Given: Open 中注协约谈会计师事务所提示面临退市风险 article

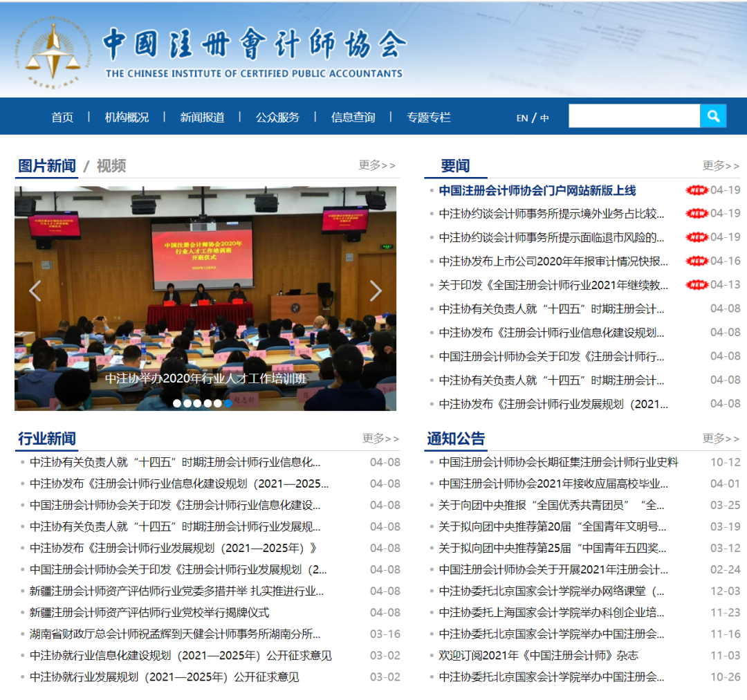Looking at the screenshot, I should tap(551, 237).
